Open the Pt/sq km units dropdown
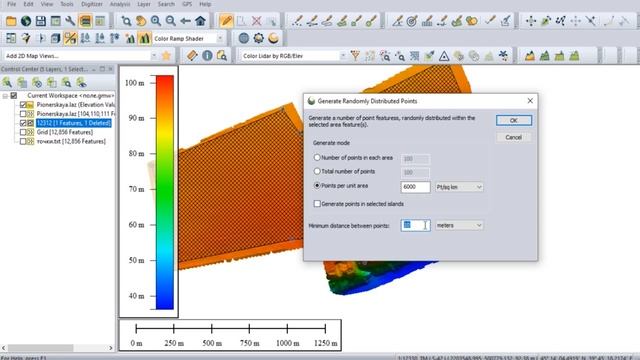The width and height of the screenshot is (640, 360). (x=459, y=187)
